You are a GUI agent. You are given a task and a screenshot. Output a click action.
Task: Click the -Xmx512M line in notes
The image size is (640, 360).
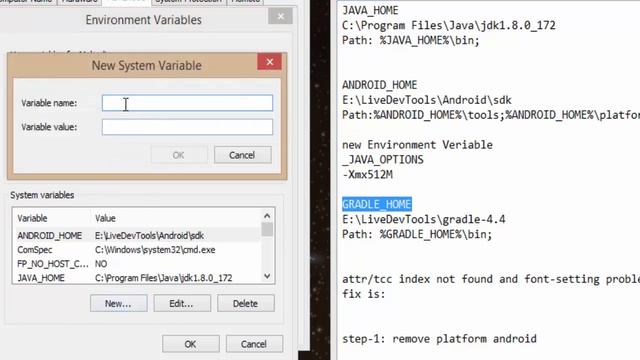(x=367, y=175)
